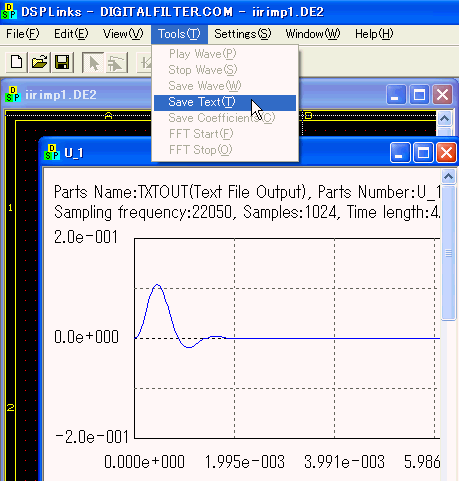Open the Window(W) menu

[x=313, y=34]
